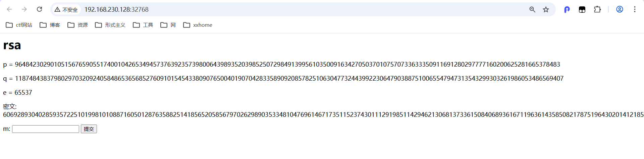
Task: Submit the answer with the 提交 button
Action: 89,129
